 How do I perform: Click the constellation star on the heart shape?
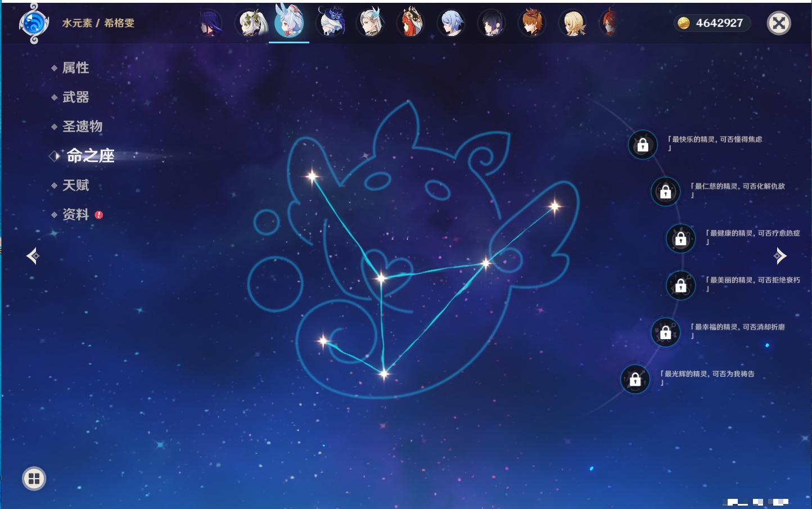coord(381,278)
